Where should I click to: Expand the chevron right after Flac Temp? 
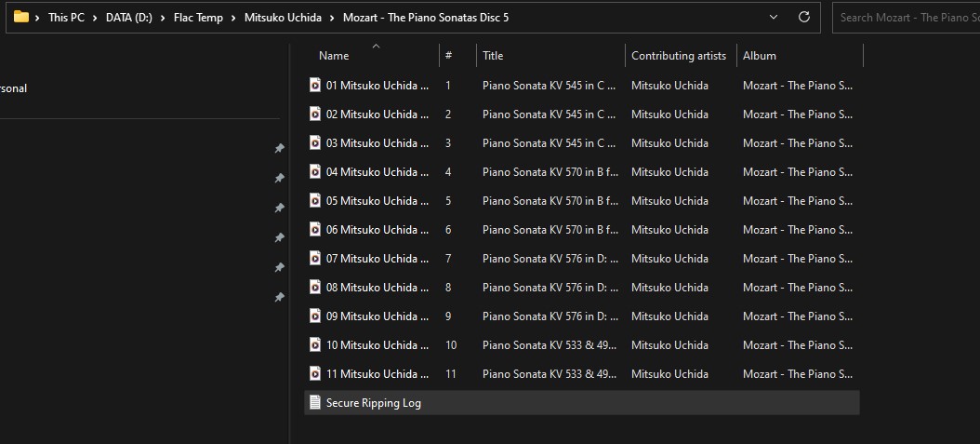(x=233, y=18)
